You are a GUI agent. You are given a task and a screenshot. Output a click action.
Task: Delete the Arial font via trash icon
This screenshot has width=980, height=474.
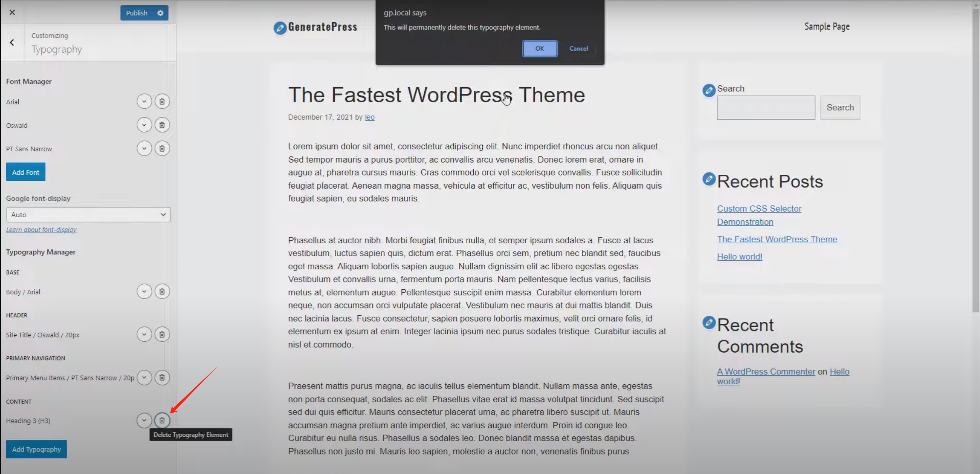[162, 101]
